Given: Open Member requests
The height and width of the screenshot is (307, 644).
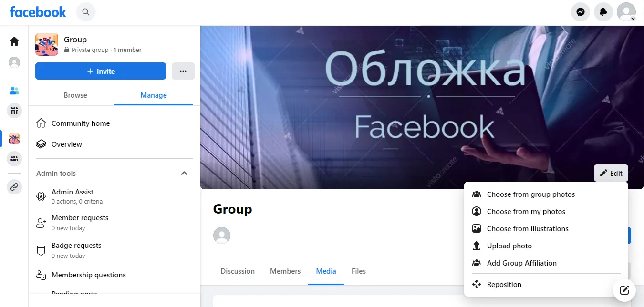Looking at the screenshot, I should 114,223.
